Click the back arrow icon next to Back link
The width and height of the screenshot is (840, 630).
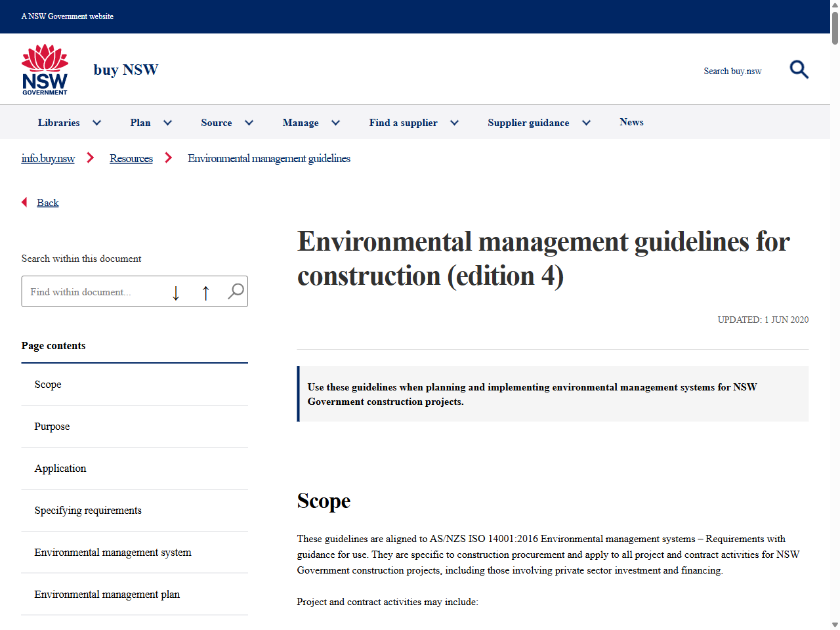(24, 202)
